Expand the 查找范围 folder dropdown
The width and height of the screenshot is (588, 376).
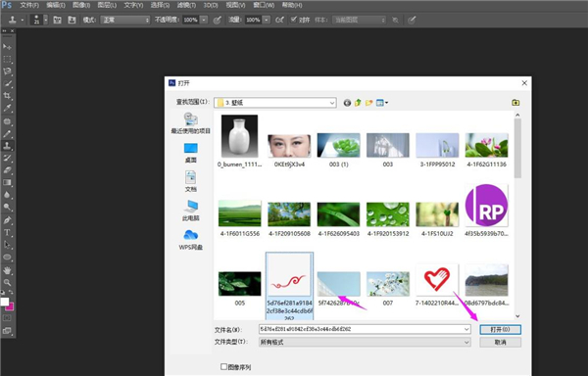(x=332, y=103)
